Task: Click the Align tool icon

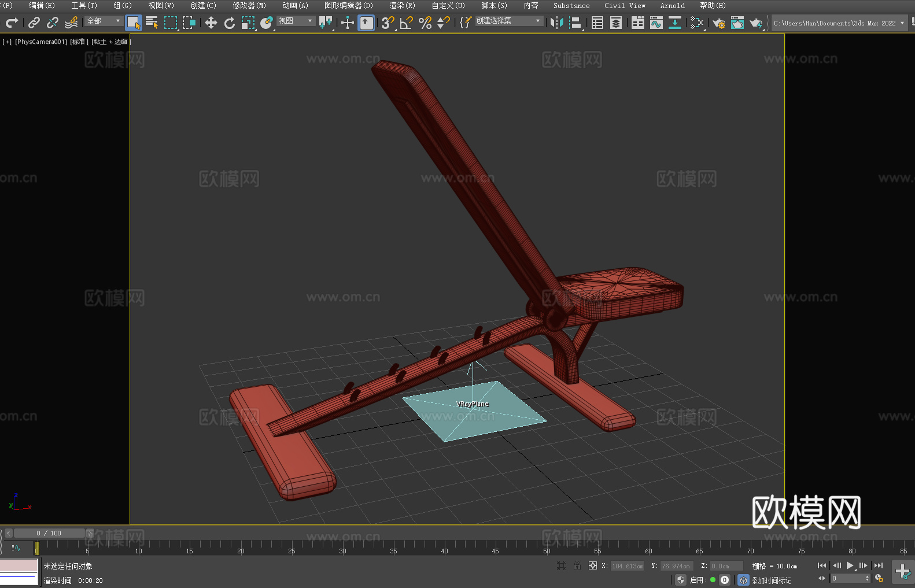Action: (575, 23)
